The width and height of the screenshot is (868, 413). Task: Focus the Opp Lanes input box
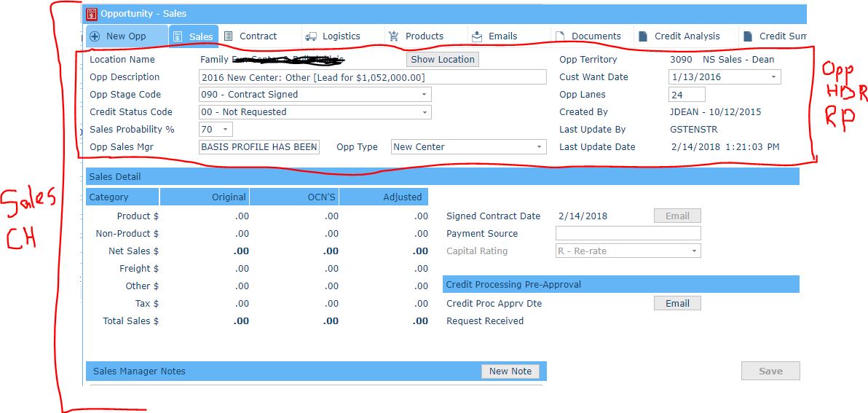[686, 95]
